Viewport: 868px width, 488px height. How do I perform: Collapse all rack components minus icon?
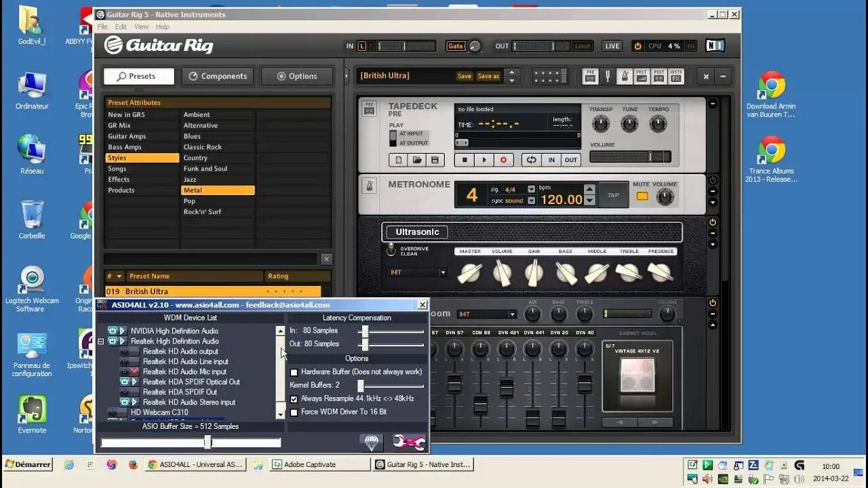click(x=722, y=77)
